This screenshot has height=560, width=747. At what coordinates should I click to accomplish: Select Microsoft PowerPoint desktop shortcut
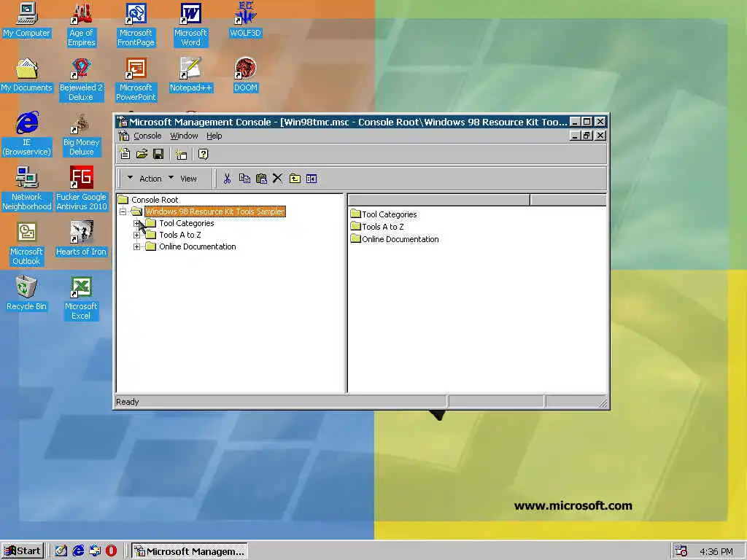[136, 79]
